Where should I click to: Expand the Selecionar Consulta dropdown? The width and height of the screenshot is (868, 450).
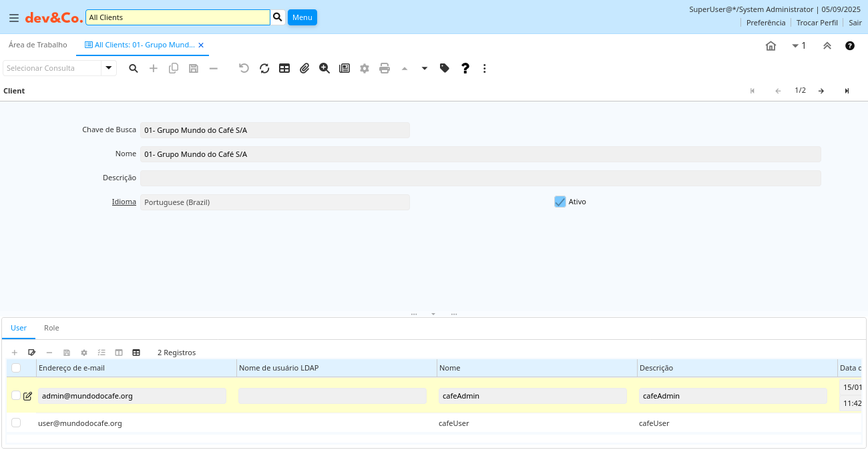[109, 68]
